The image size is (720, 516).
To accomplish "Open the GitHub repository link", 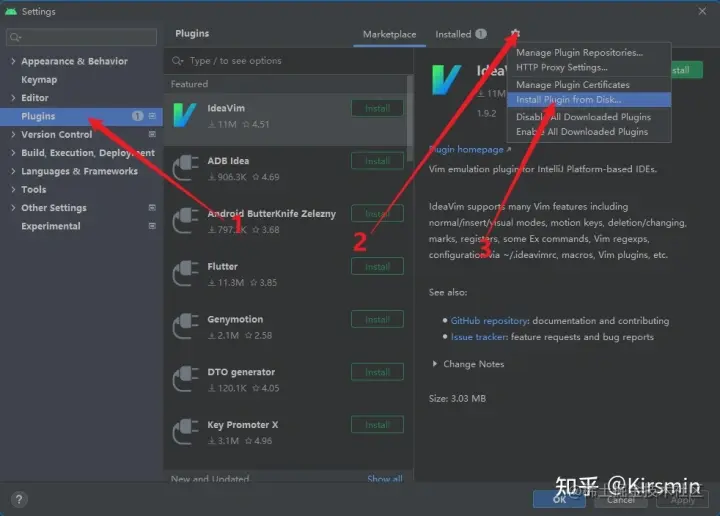I will pos(489,321).
